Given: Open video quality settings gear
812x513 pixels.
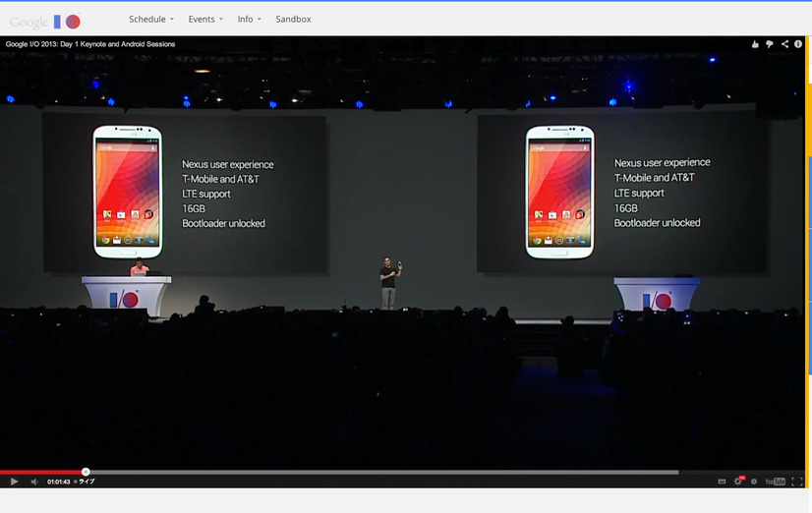Looking at the screenshot, I should (738, 481).
